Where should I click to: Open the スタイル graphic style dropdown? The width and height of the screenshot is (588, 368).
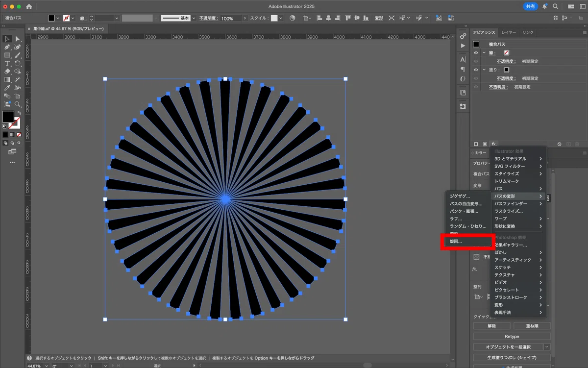tap(281, 18)
